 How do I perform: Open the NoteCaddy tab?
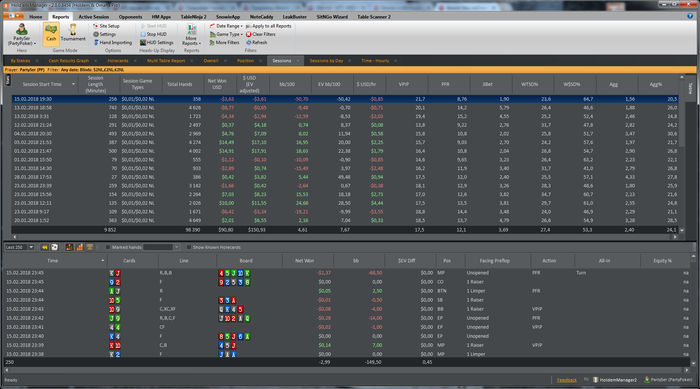262,17
